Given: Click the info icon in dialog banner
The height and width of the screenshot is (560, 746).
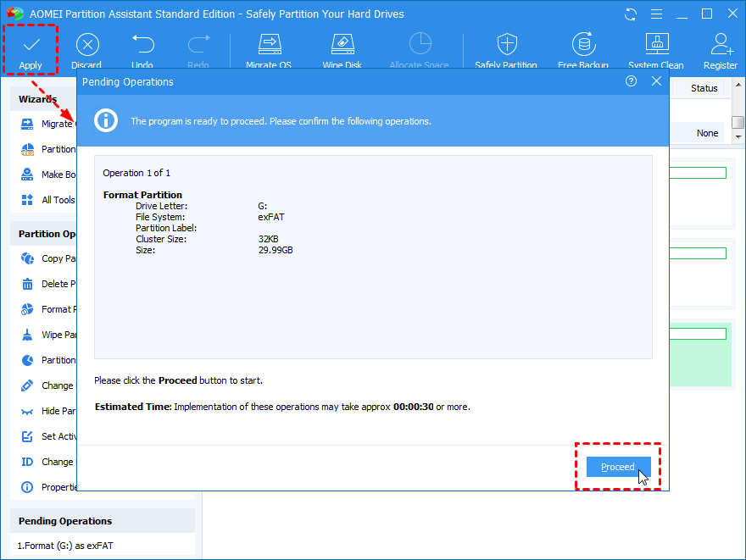Looking at the screenshot, I should [106, 120].
